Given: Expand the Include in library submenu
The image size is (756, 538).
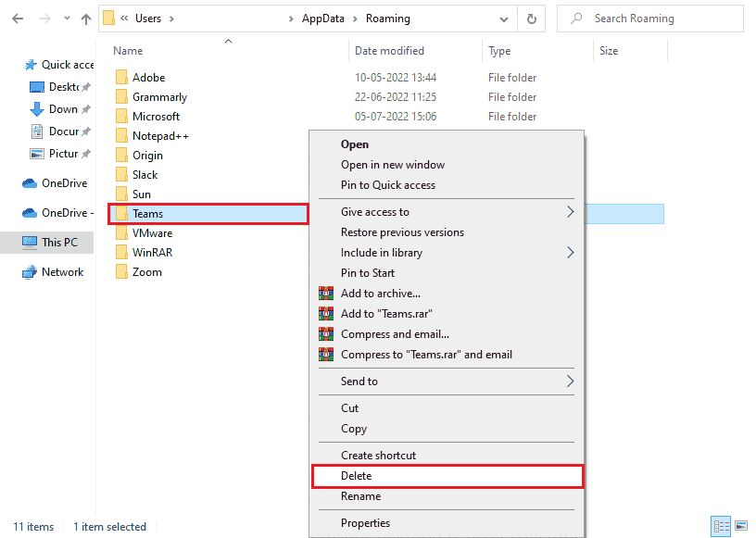Looking at the screenshot, I should 447,252.
